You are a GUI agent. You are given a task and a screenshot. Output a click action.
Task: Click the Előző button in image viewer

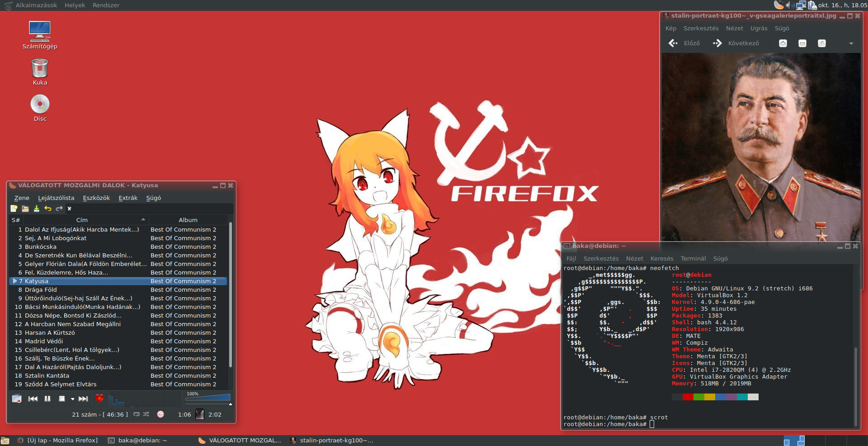684,43
